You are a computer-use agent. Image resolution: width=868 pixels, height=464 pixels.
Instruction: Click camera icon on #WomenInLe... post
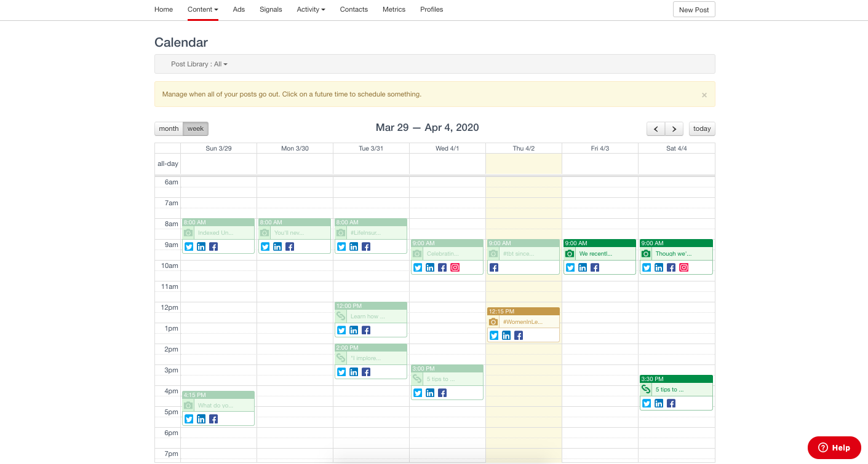[x=493, y=322]
